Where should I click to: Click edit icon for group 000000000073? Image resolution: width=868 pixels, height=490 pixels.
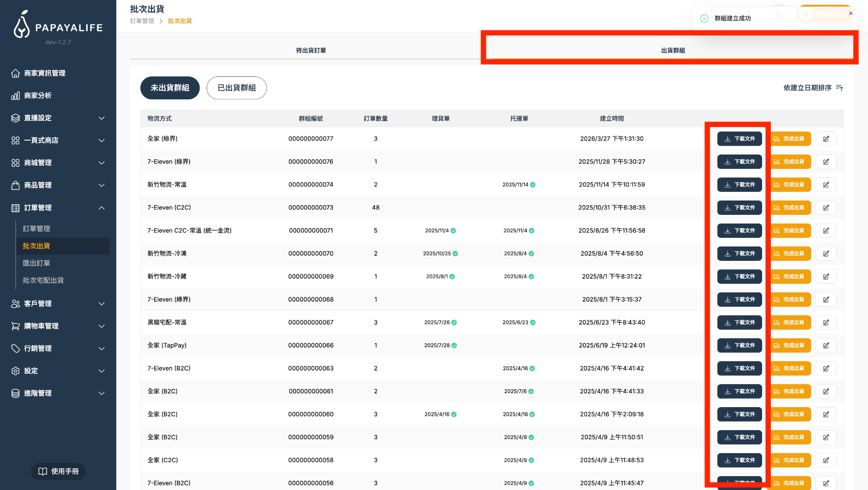click(x=826, y=208)
